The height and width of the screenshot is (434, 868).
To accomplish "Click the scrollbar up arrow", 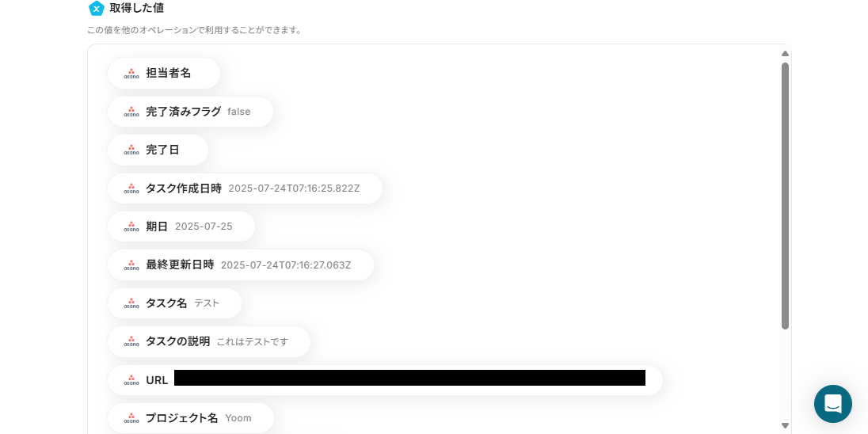I will click(785, 54).
